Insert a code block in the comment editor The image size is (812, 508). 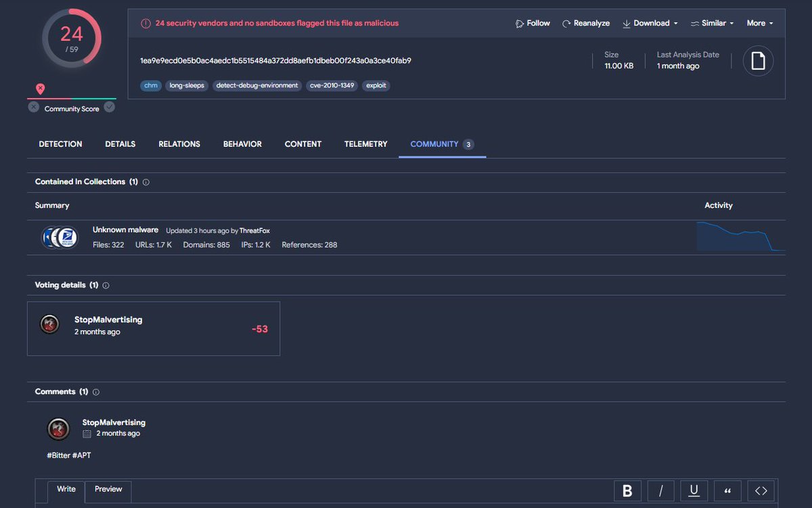761,490
